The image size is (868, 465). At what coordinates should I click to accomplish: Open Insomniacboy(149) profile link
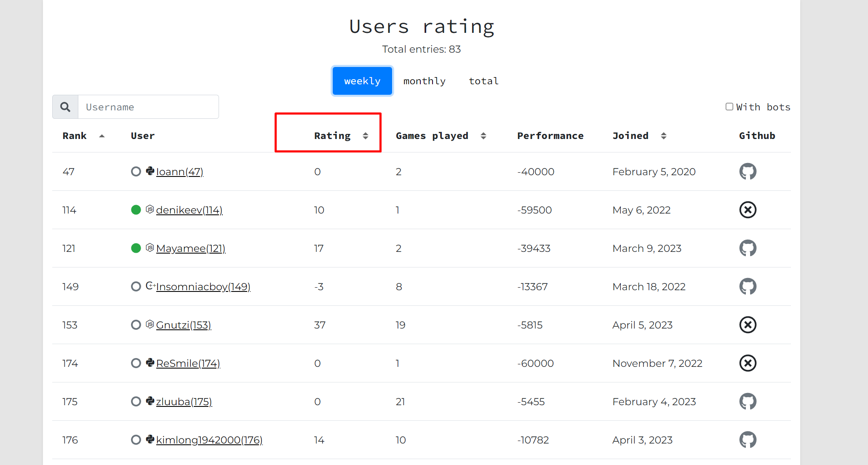tap(203, 286)
